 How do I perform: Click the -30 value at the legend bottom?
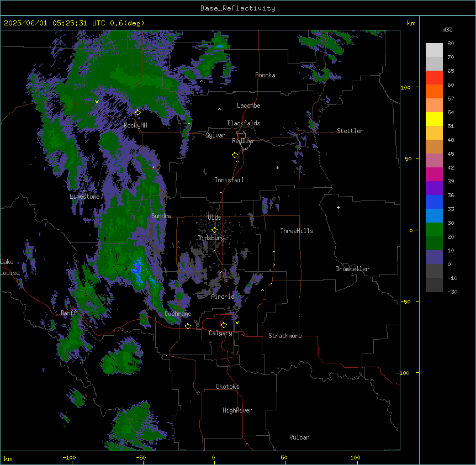tap(452, 292)
